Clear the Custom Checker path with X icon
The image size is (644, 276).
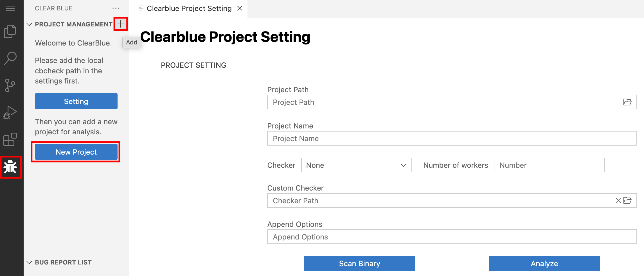(x=618, y=200)
